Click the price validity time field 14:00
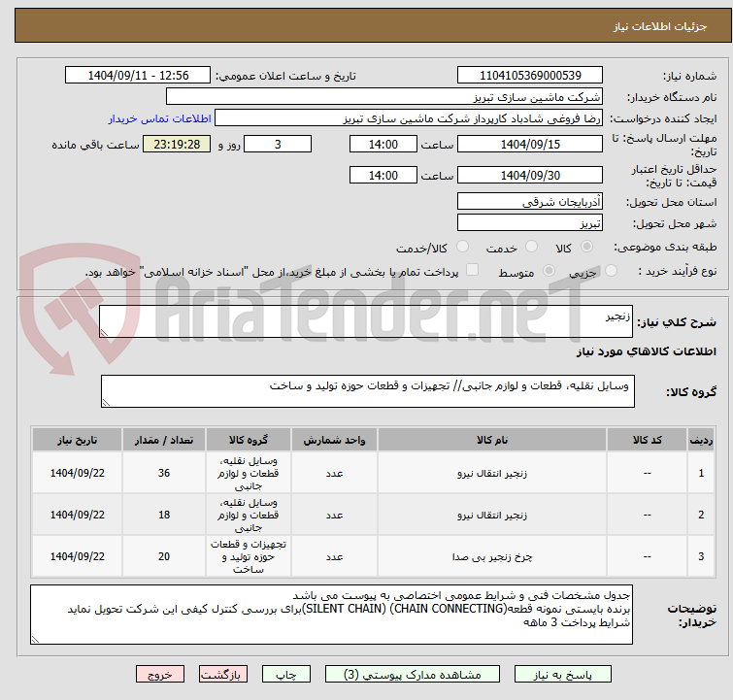Image resolution: width=733 pixels, height=700 pixels. click(383, 176)
